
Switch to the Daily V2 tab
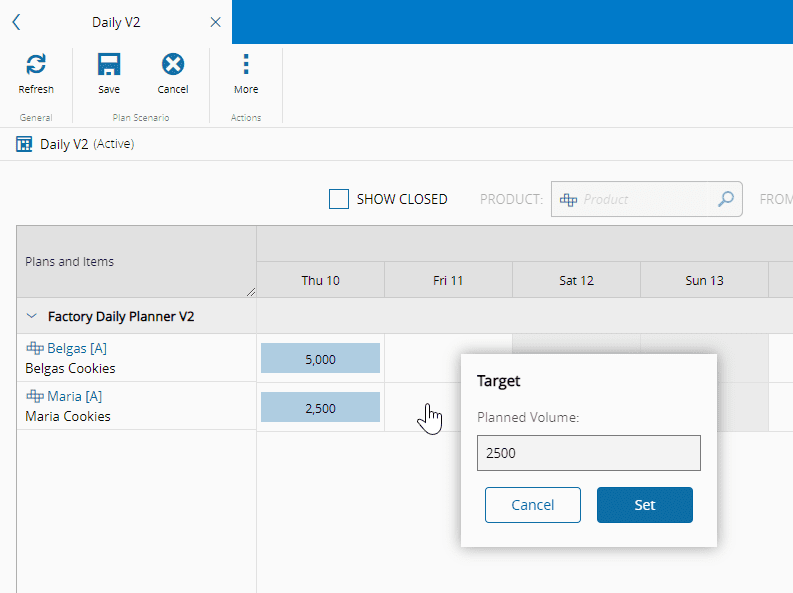(x=116, y=22)
